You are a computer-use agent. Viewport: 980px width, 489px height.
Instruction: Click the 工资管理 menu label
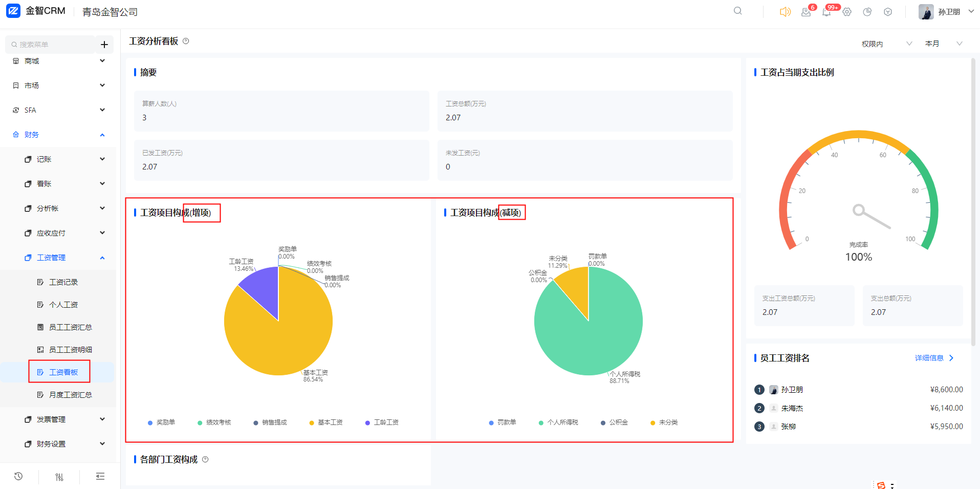[51, 258]
